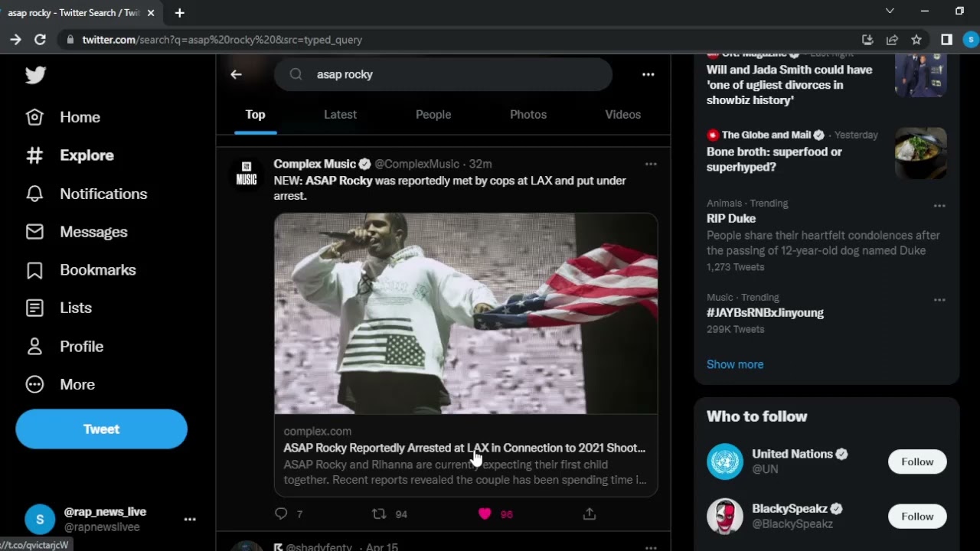Open options for @shadyfenty tweet
Screen dimensions: 980x551
click(x=651, y=547)
